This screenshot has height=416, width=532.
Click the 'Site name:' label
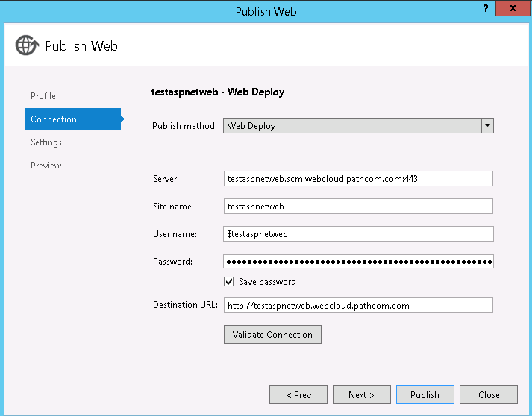(173, 206)
